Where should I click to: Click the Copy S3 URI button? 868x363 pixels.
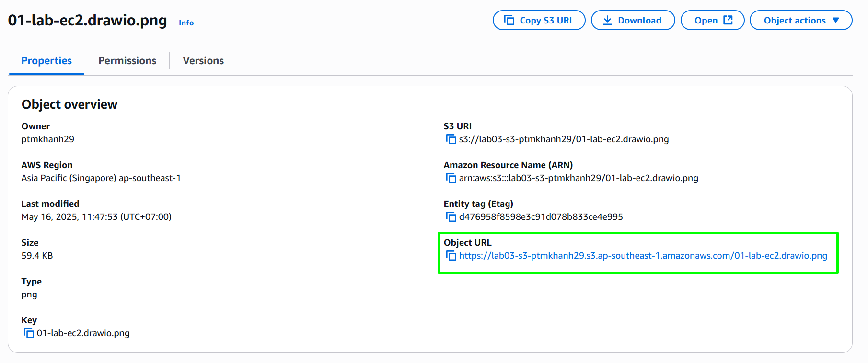tap(539, 20)
